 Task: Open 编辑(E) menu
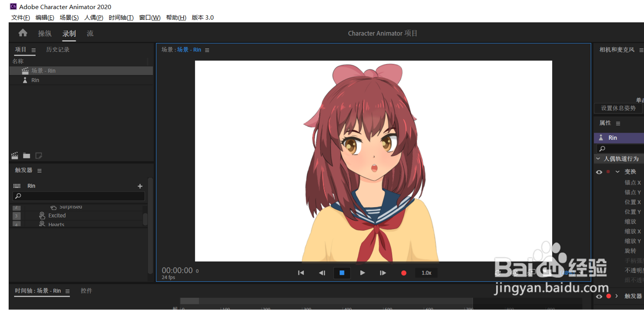click(45, 17)
